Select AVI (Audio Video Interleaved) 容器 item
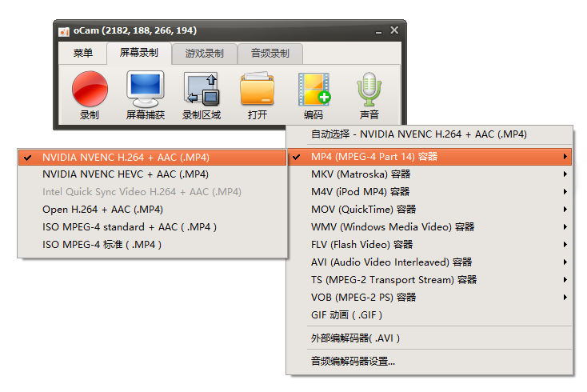Screen dimensions: 587x392 [429, 262]
